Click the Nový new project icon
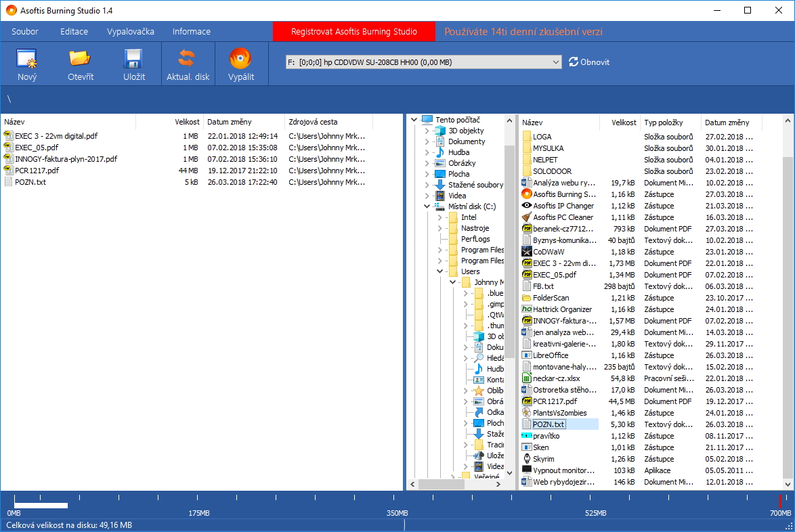 coord(27,59)
